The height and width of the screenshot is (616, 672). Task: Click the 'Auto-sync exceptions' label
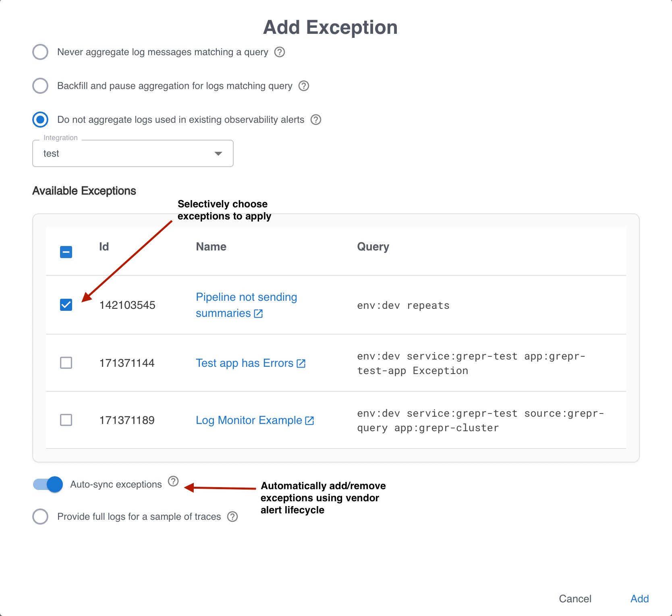[116, 484]
